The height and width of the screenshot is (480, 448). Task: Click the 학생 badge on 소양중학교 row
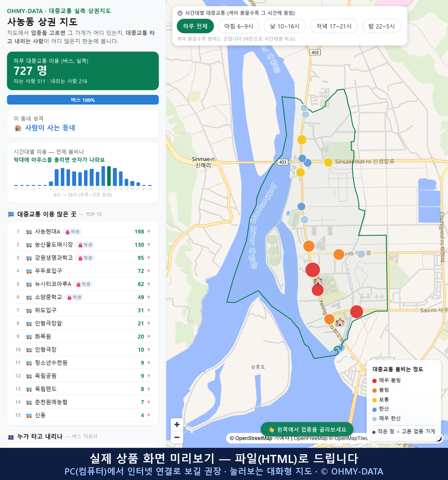tap(74, 297)
